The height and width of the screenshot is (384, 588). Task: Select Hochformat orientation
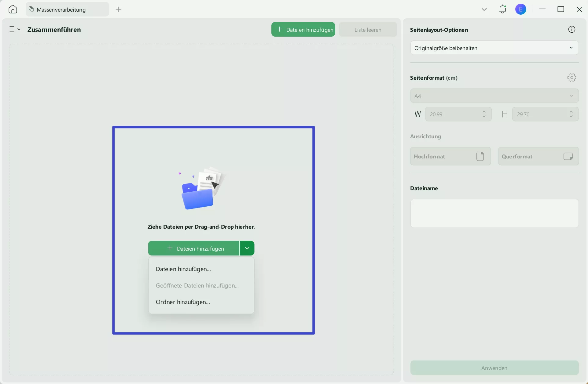click(x=450, y=156)
